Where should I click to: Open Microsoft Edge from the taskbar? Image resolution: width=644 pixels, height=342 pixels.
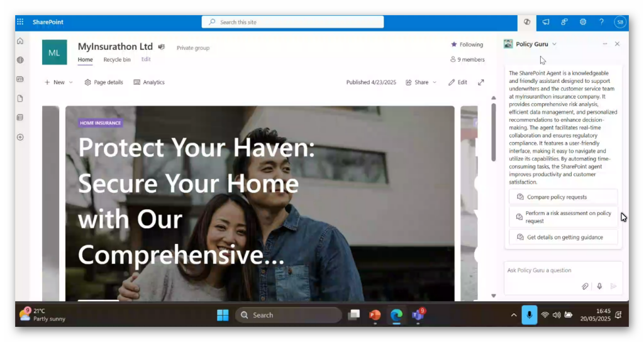coord(396,315)
